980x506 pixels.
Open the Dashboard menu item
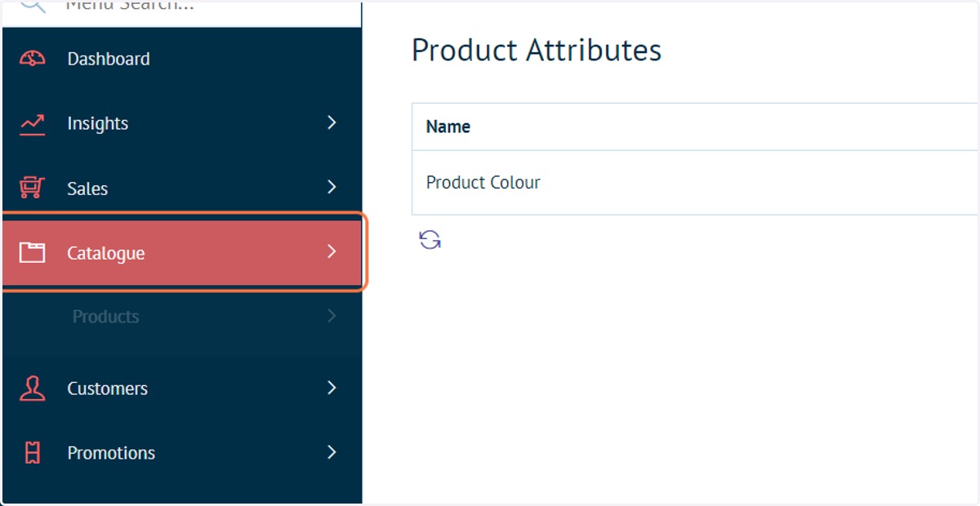coord(182,59)
